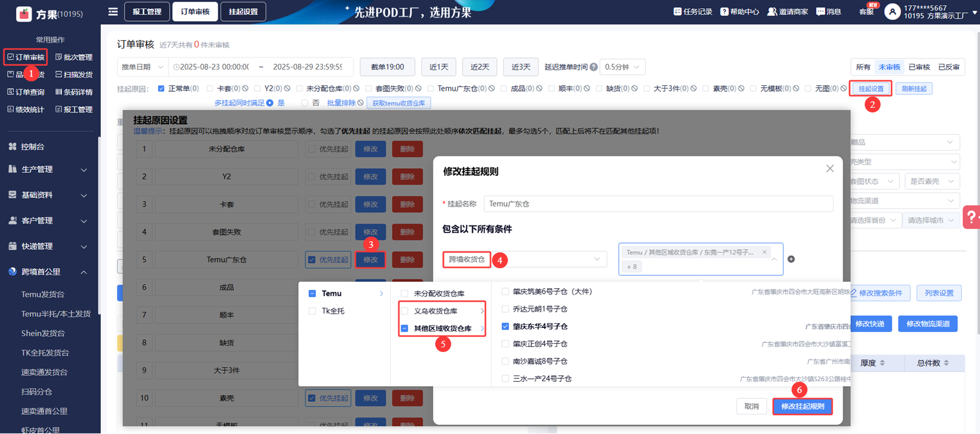Select the 已审核 filter tab

coord(919,67)
